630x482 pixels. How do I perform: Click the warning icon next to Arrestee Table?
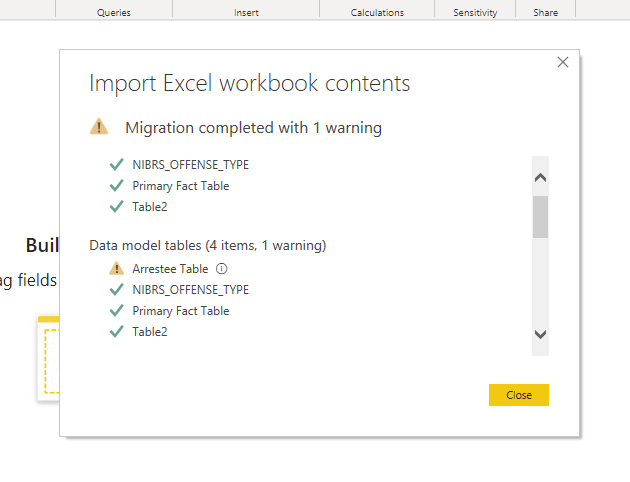(x=117, y=268)
